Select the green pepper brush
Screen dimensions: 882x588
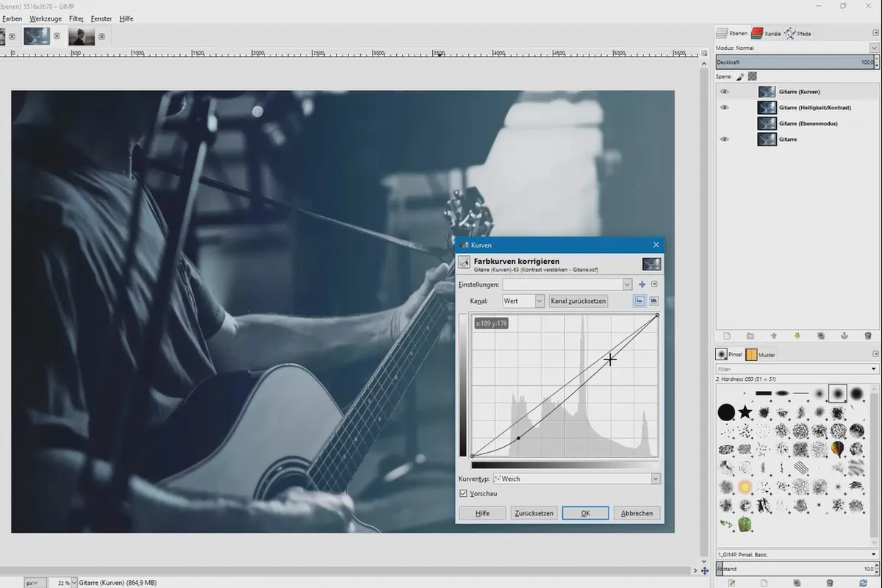745,524
